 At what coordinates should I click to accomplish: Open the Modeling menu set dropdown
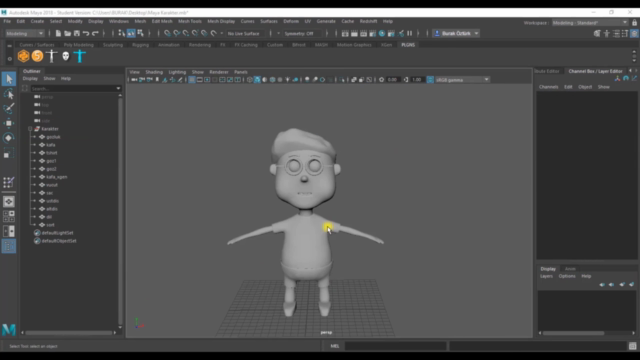[x=24, y=33]
